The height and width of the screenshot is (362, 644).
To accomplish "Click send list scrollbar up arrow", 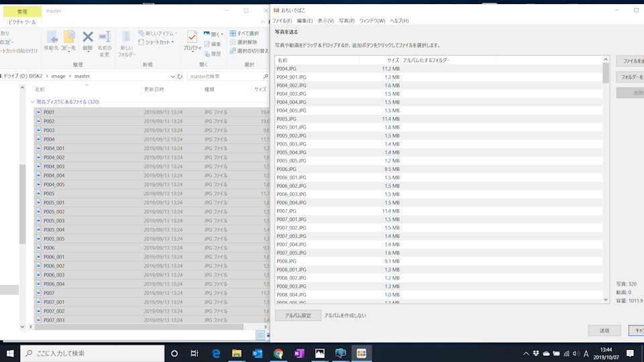I will tap(605, 60).
